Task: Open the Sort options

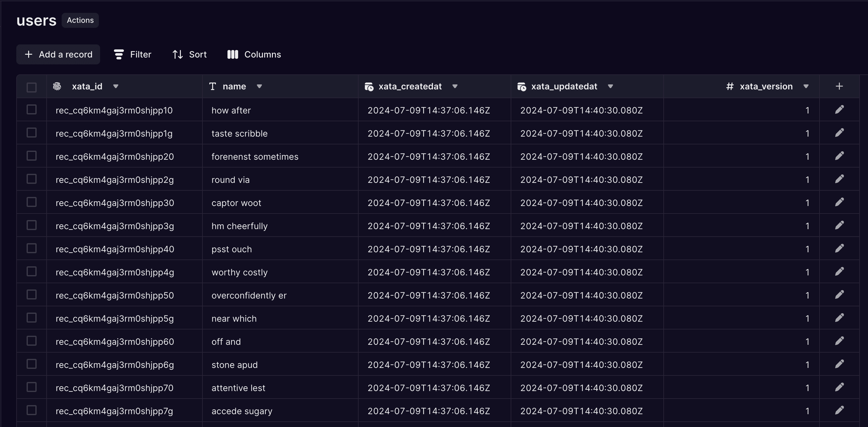Action: [x=189, y=55]
